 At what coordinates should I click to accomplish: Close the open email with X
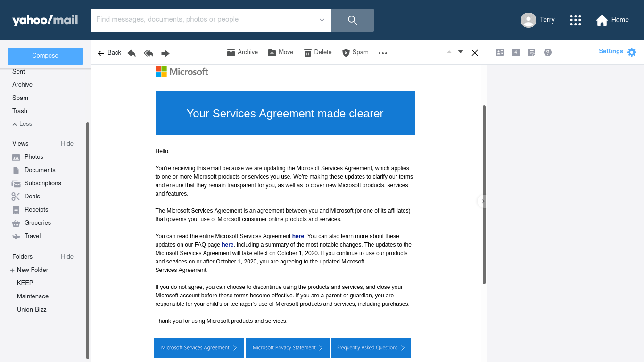coord(475,53)
